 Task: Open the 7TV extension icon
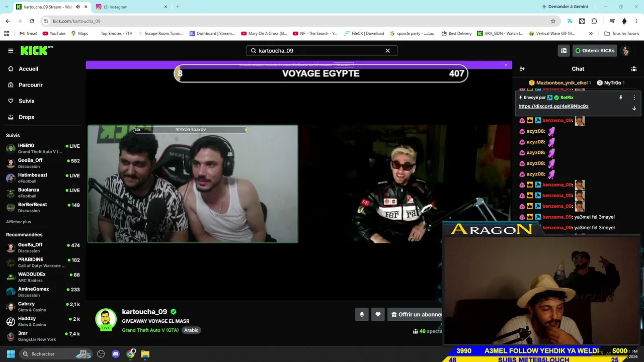coord(570,21)
